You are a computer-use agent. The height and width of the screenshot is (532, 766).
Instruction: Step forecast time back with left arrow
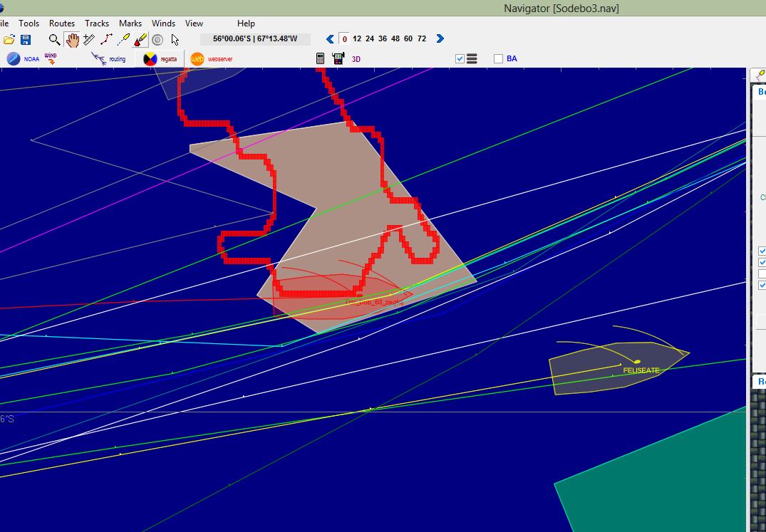click(329, 39)
